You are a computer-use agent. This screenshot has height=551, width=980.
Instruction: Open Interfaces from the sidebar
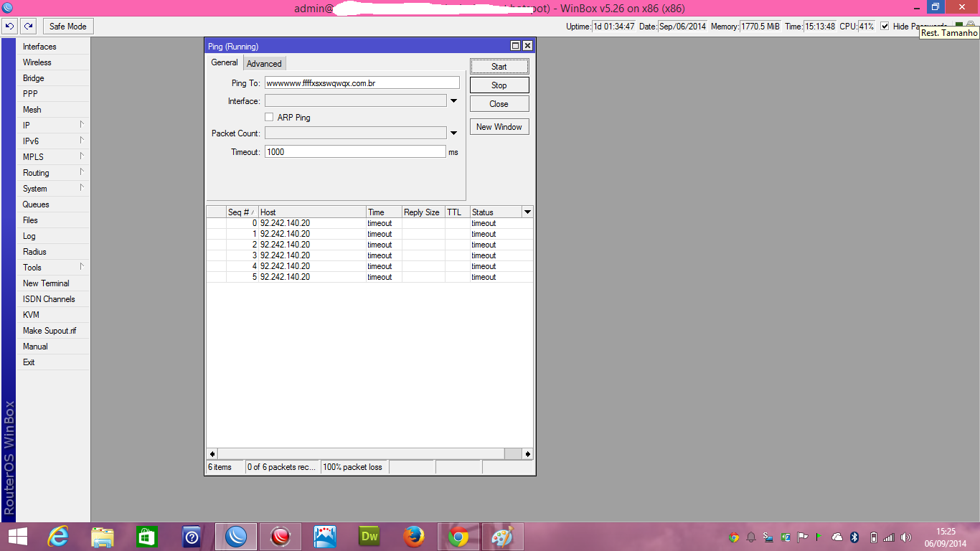coord(54,47)
